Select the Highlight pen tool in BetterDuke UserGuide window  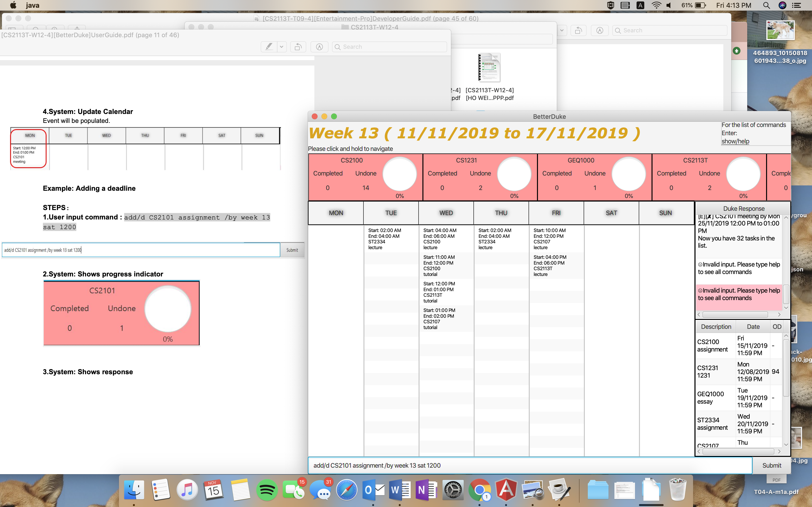click(x=269, y=47)
